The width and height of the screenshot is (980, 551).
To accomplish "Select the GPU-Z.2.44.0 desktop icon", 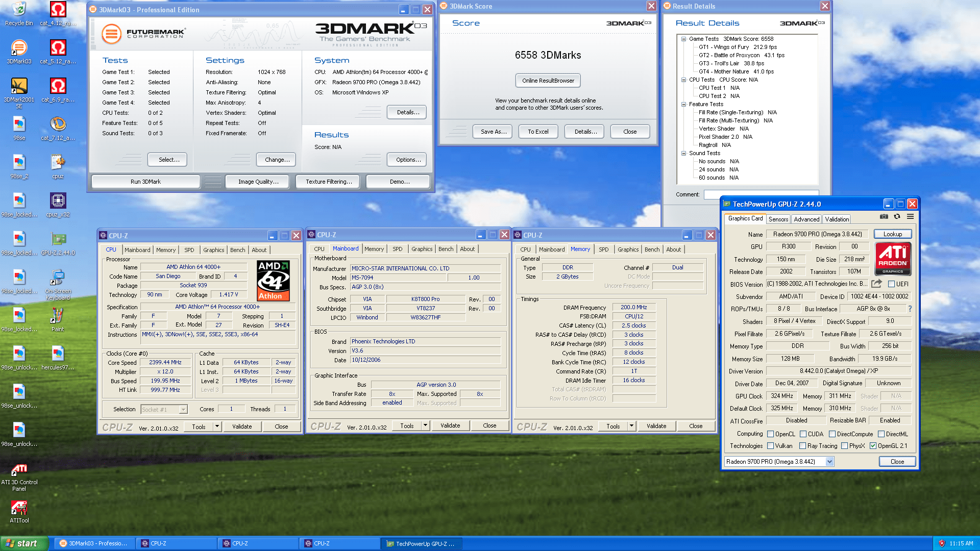I will (x=58, y=243).
